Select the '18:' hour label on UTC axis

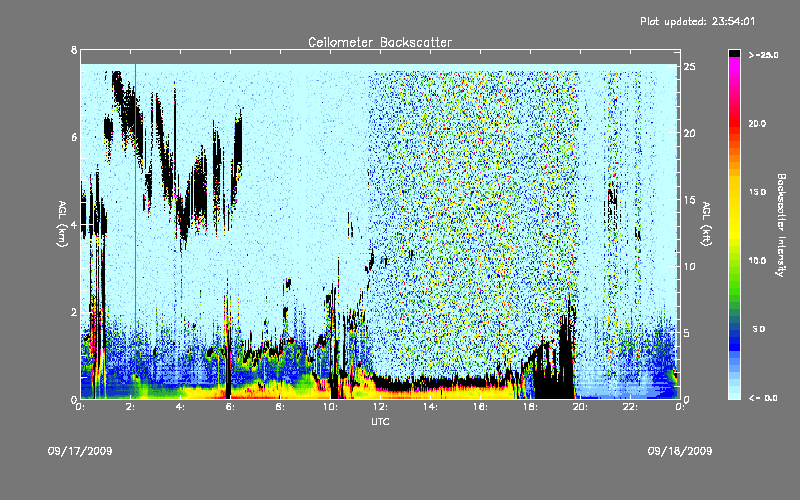[x=531, y=407]
